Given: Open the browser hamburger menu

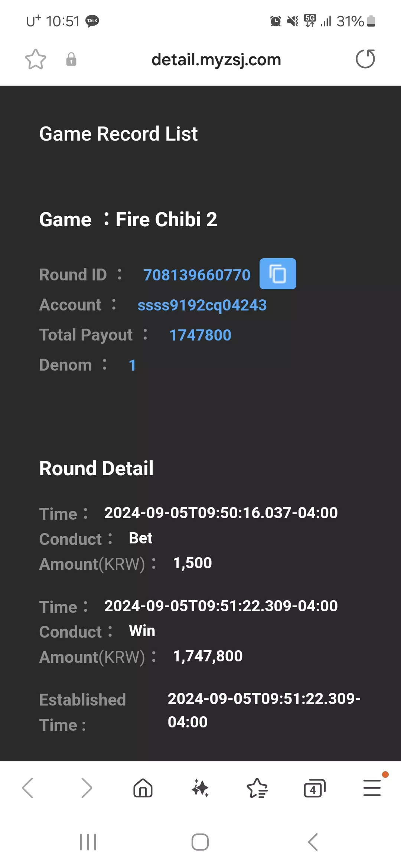Looking at the screenshot, I should pyautogui.click(x=372, y=788).
